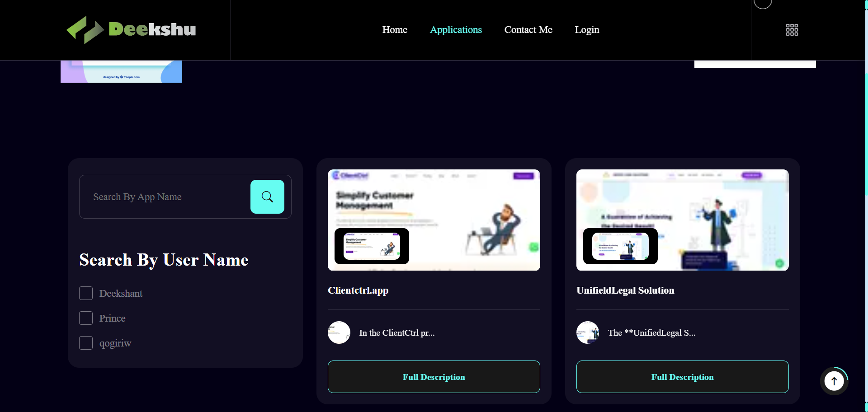Check the Prince user filter
Screen dimensions: 868x412
pos(86,318)
